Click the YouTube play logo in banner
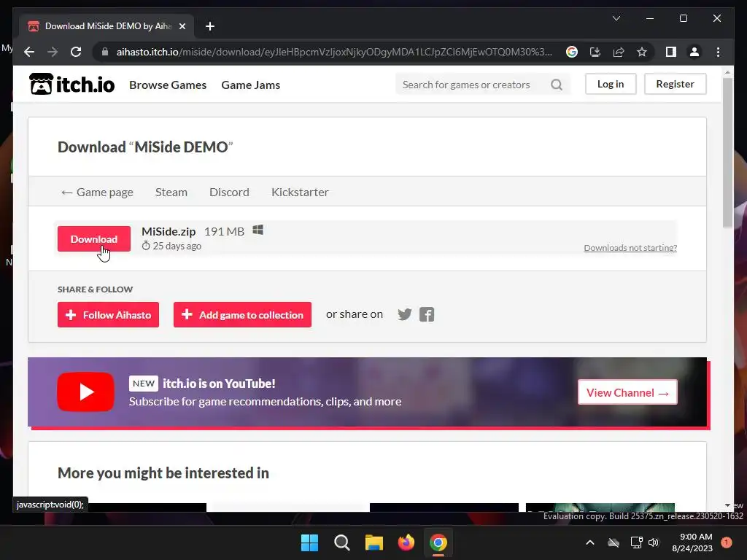 point(86,392)
